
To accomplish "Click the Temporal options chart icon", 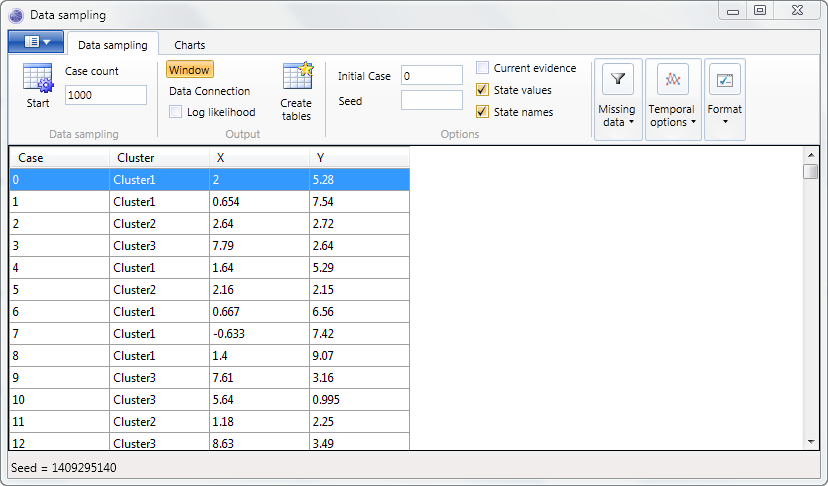I will click(672, 79).
